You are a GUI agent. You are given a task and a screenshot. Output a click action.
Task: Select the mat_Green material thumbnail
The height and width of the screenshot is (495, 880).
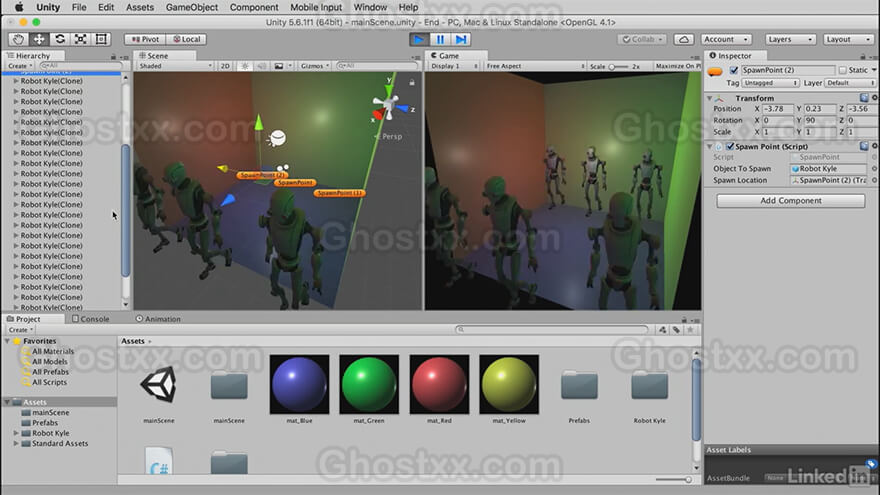pos(369,384)
